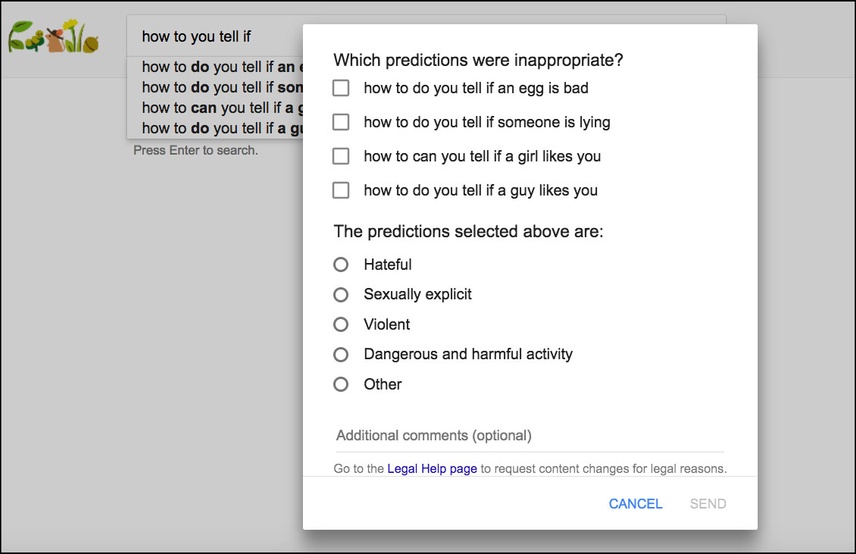Check 'how to do you tell if a guy likes you'
Image resolution: width=856 pixels, height=554 pixels.
click(x=341, y=190)
